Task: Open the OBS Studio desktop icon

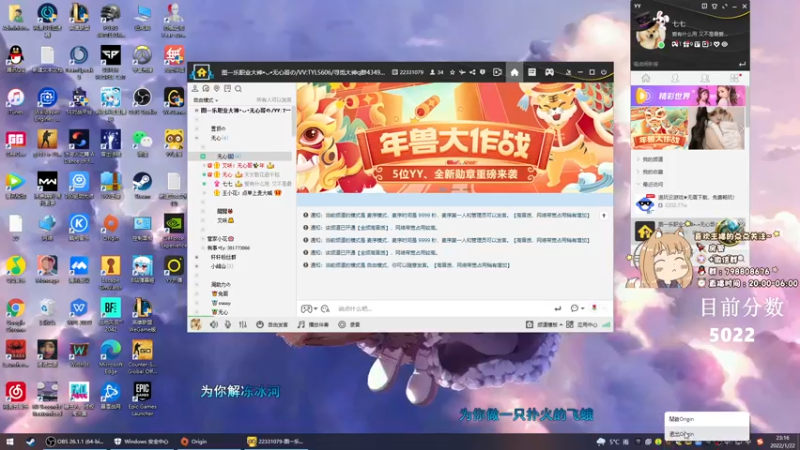Action: tap(142, 102)
